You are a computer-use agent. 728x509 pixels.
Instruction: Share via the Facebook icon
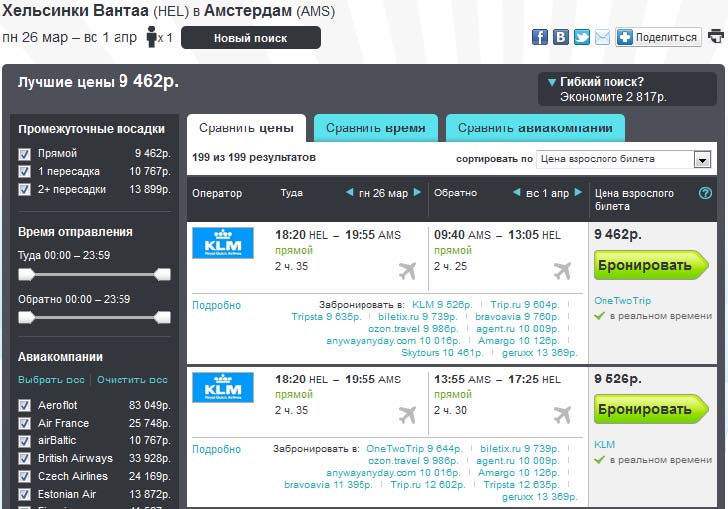pos(540,37)
